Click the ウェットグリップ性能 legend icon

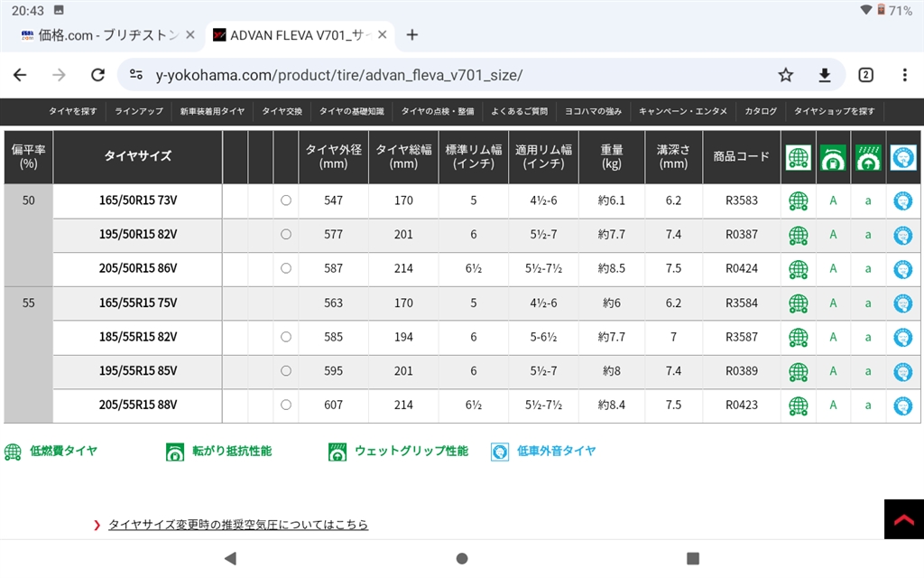(x=337, y=452)
